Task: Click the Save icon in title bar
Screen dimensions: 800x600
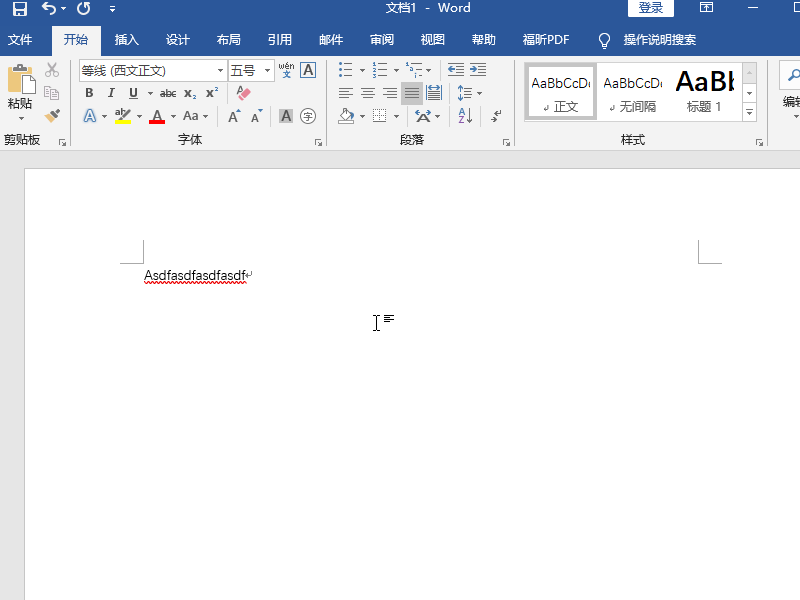Action: click(x=19, y=9)
